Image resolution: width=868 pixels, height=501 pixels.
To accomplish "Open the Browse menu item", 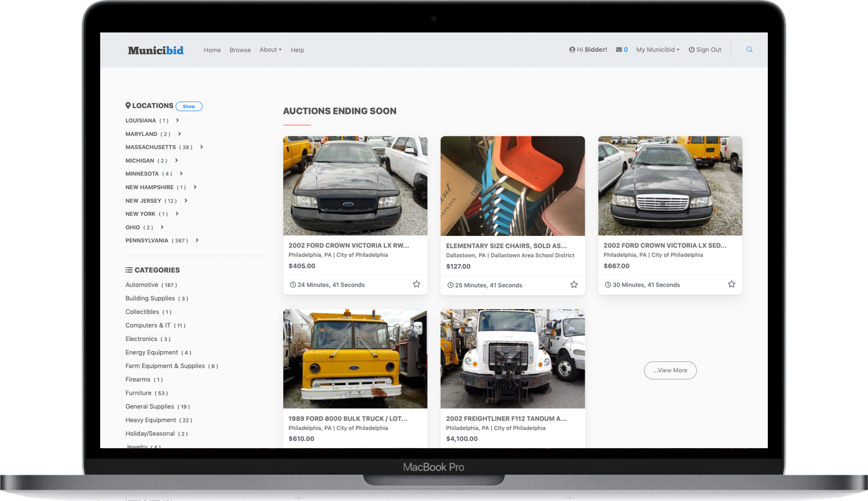I will [x=240, y=50].
